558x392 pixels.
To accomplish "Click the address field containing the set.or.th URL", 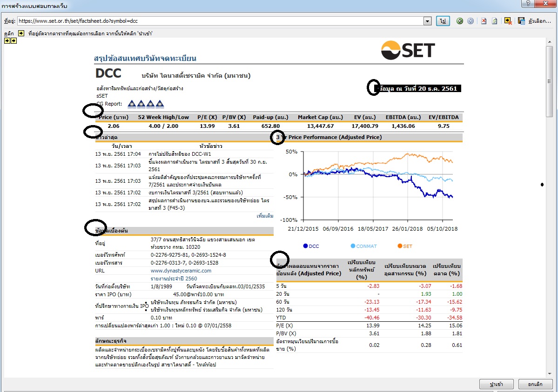I will (221, 21).
